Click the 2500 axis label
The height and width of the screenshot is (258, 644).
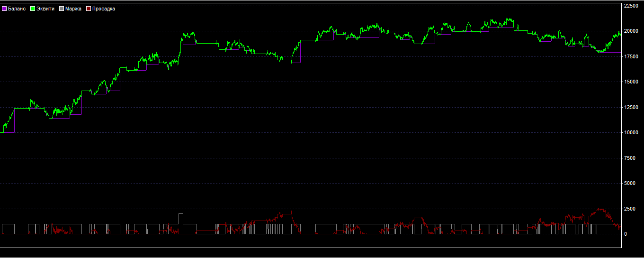click(x=630, y=209)
